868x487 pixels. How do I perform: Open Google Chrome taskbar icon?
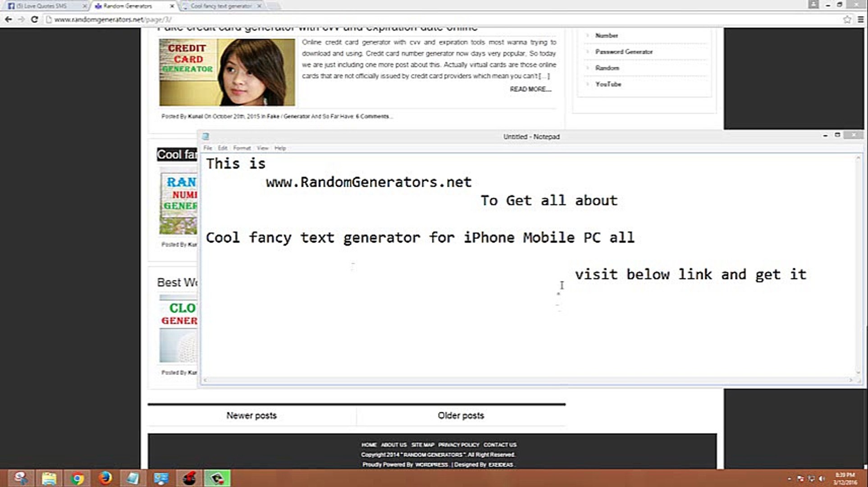click(x=77, y=478)
